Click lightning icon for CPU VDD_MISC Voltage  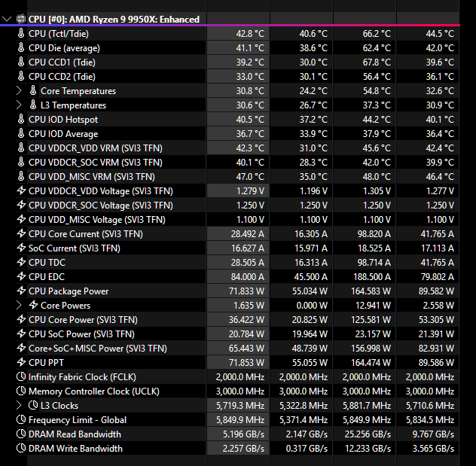click(21, 219)
